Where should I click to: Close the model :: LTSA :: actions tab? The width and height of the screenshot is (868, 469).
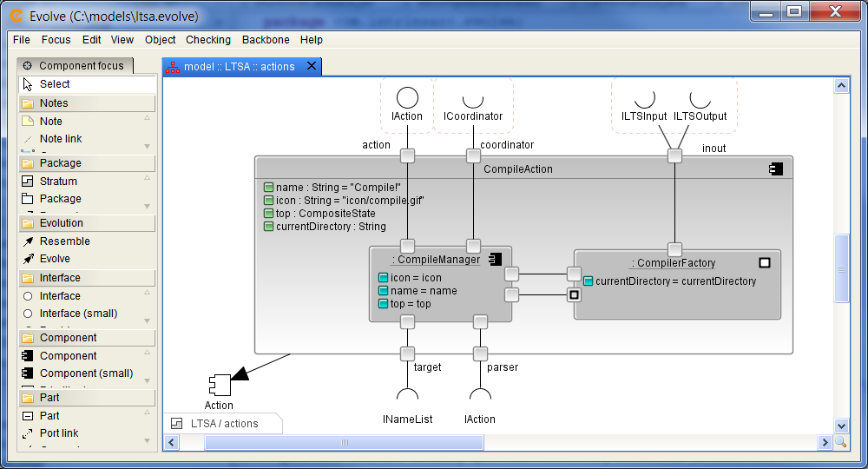tap(311, 67)
